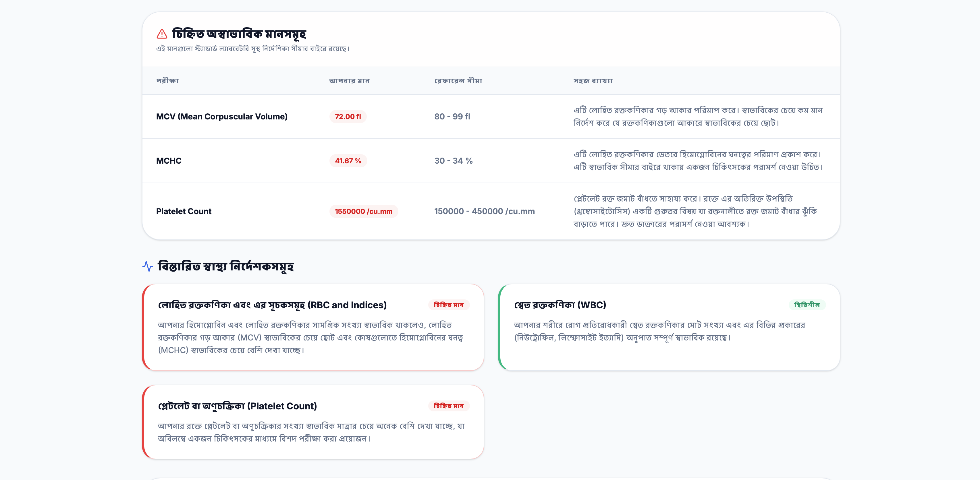The height and width of the screenshot is (480, 980).
Task: Click the Platelet Count row label
Action: pos(184,211)
